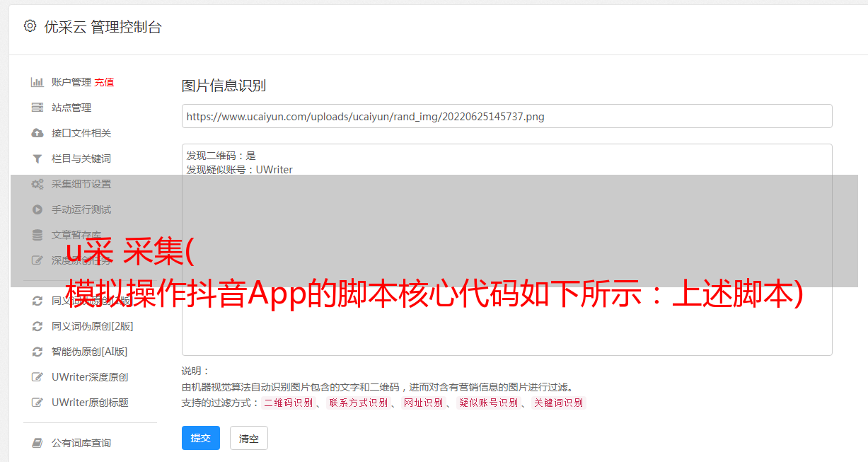
Task: Click the 二维码识别 tag
Action: [x=288, y=403]
